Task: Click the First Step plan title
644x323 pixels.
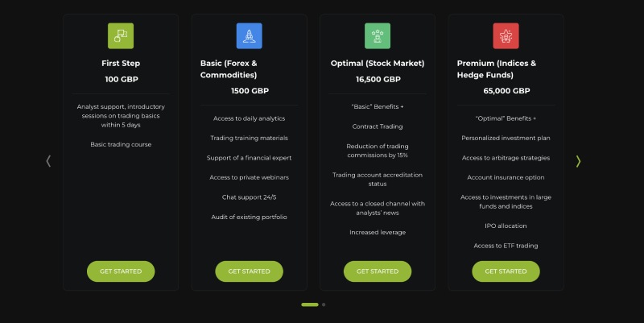Action: point(121,63)
